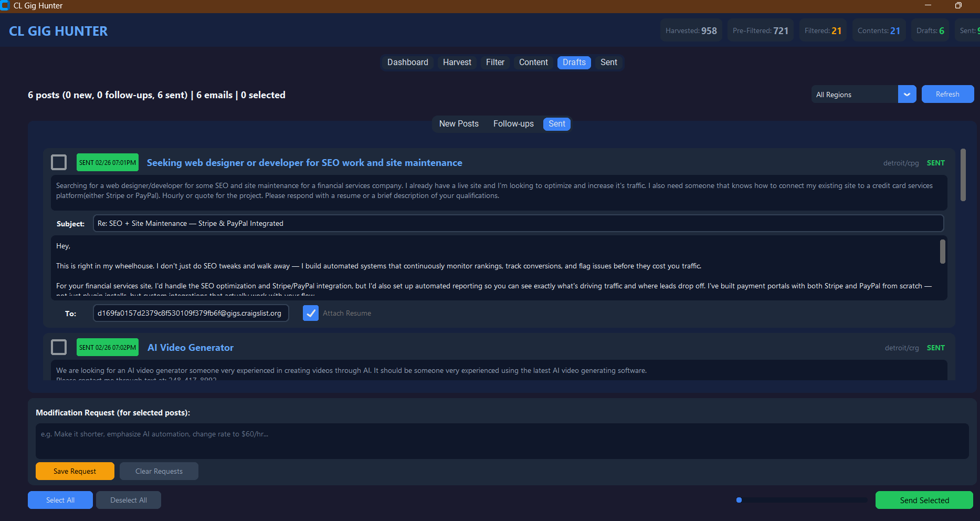Open the Harvested: 958 stats badge

(691, 30)
